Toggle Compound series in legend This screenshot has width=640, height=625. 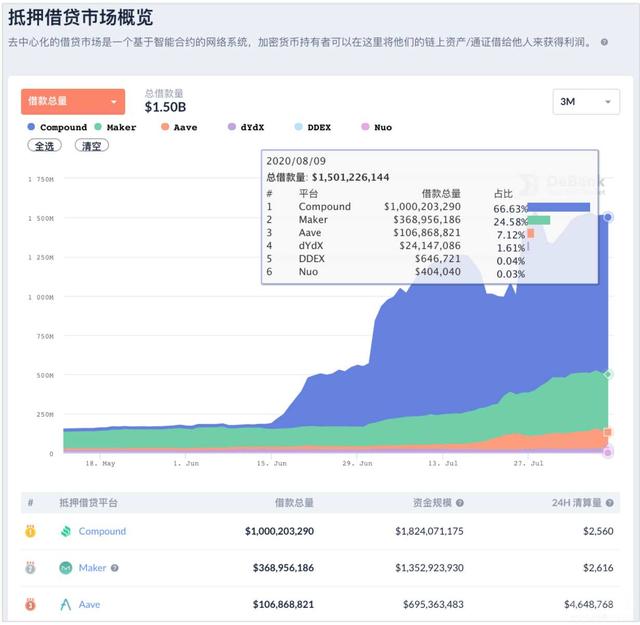[x=57, y=127]
